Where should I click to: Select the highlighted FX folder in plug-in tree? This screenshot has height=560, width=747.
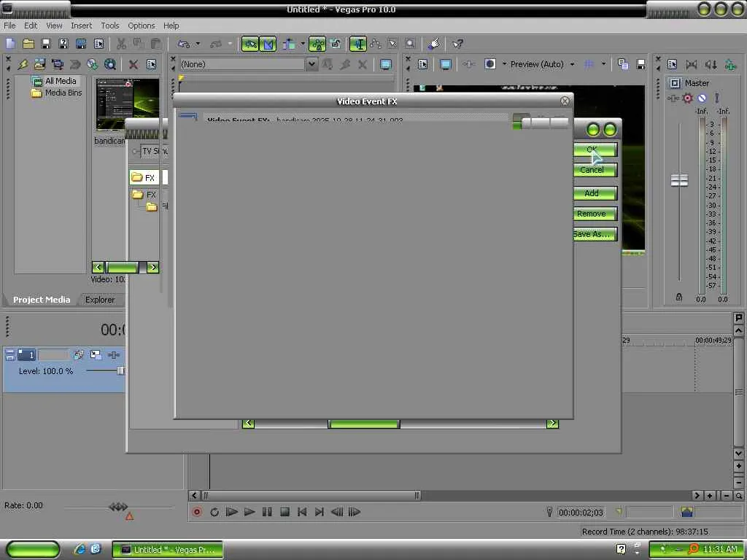144,178
